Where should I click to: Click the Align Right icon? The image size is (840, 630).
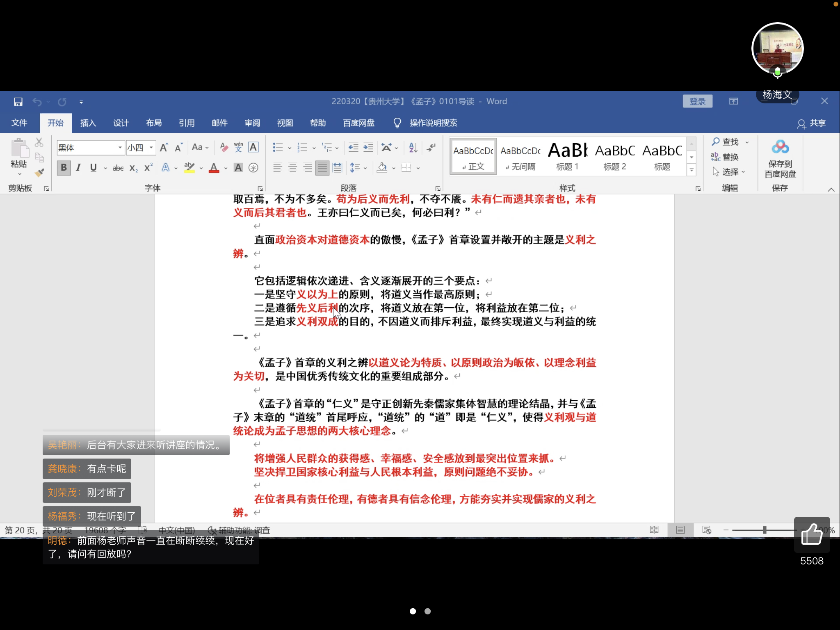[x=307, y=168]
